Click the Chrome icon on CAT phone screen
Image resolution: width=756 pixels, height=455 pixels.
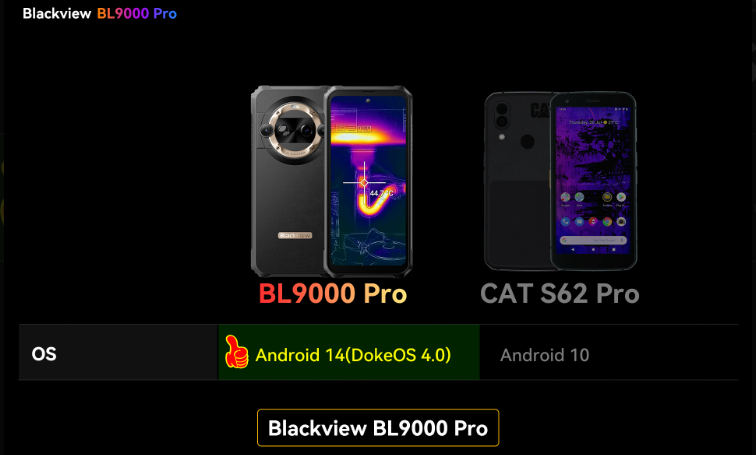(x=607, y=221)
